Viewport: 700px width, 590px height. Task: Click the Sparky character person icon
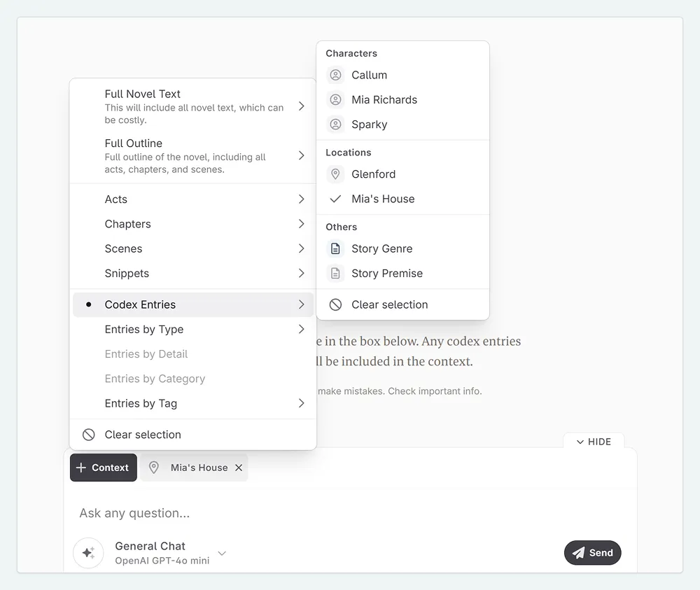336,125
